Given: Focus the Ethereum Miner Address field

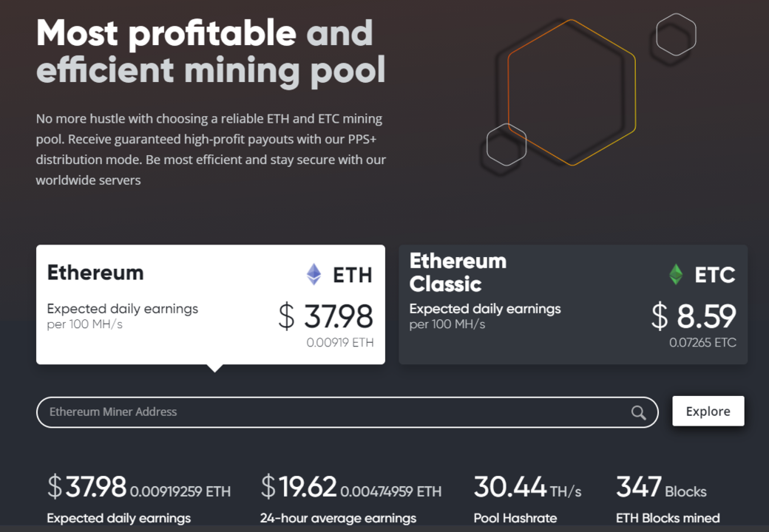Looking at the screenshot, I should pos(333,412).
